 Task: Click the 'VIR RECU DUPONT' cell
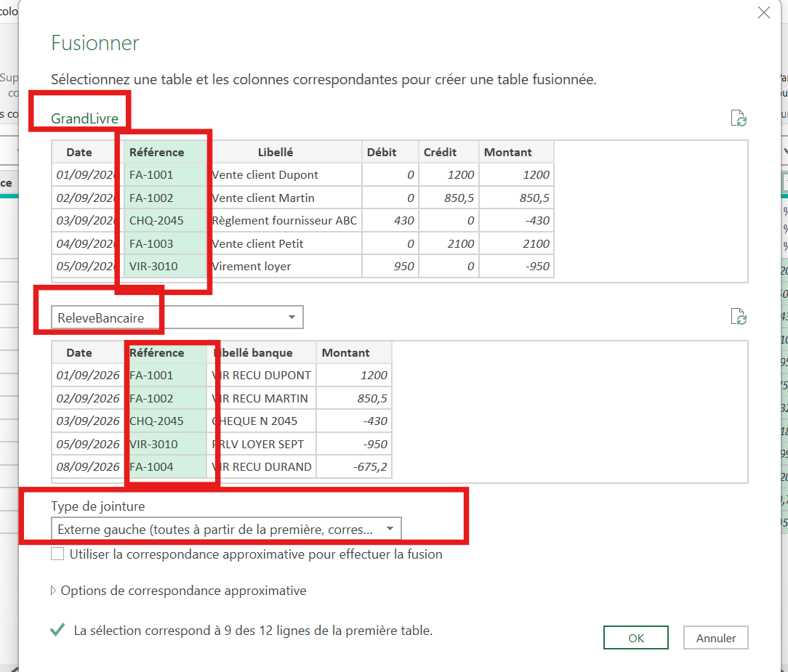[x=261, y=375]
